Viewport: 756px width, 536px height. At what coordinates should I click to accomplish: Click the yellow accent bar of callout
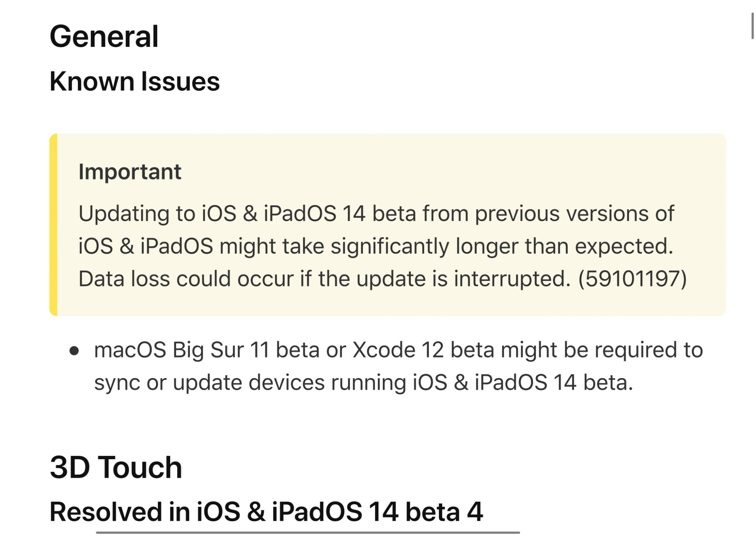pyautogui.click(x=54, y=225)
